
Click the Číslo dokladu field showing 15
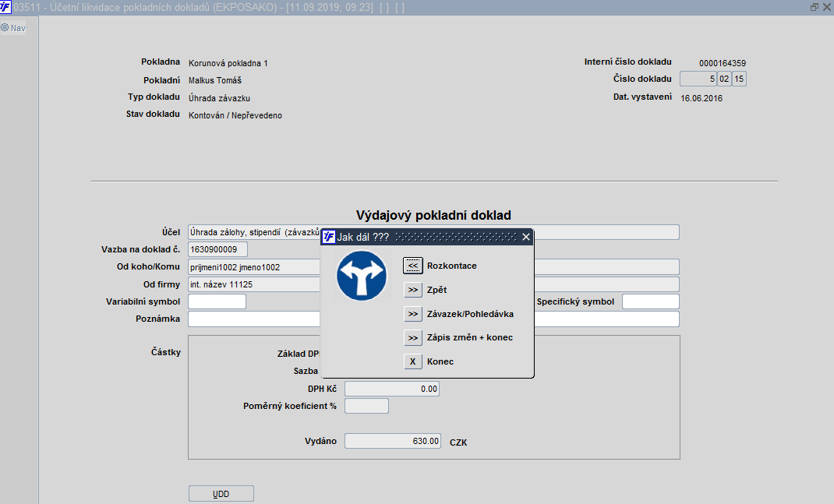coord(739,79)
